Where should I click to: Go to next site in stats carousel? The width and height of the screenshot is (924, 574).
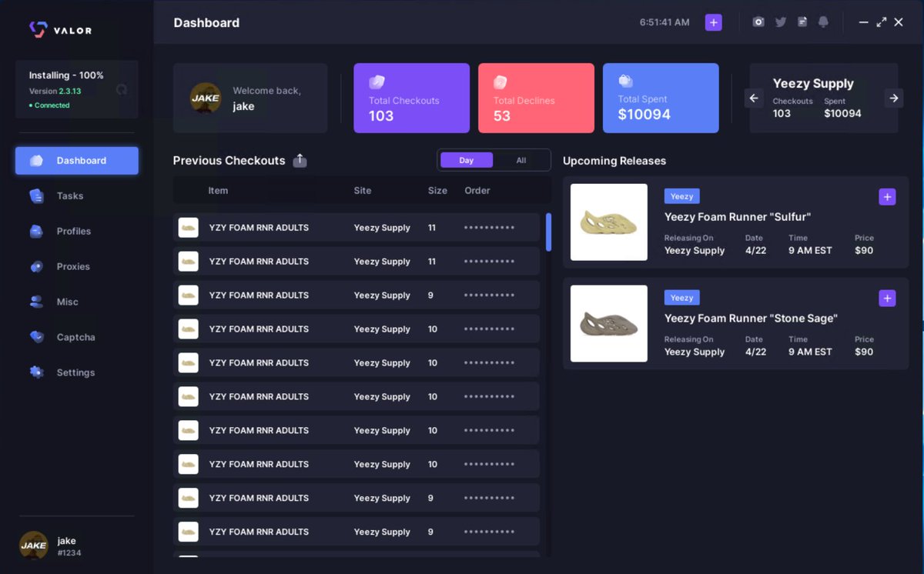pos(893,98)
